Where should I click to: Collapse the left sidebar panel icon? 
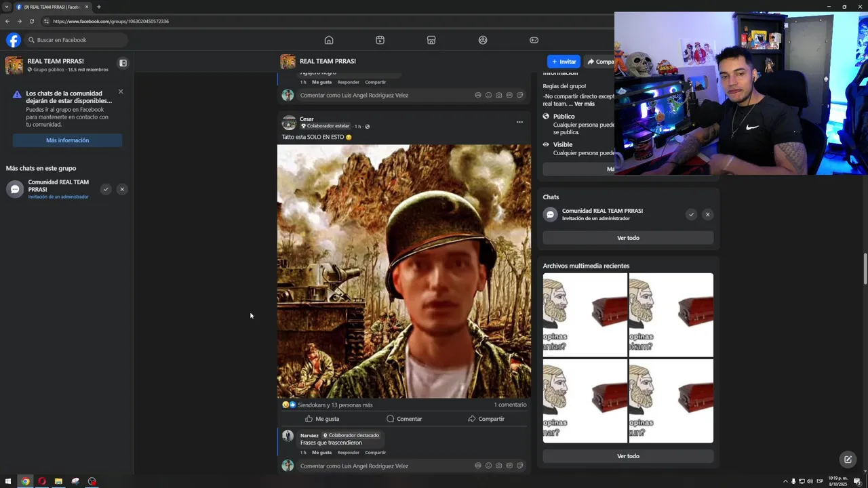point(123,63)
